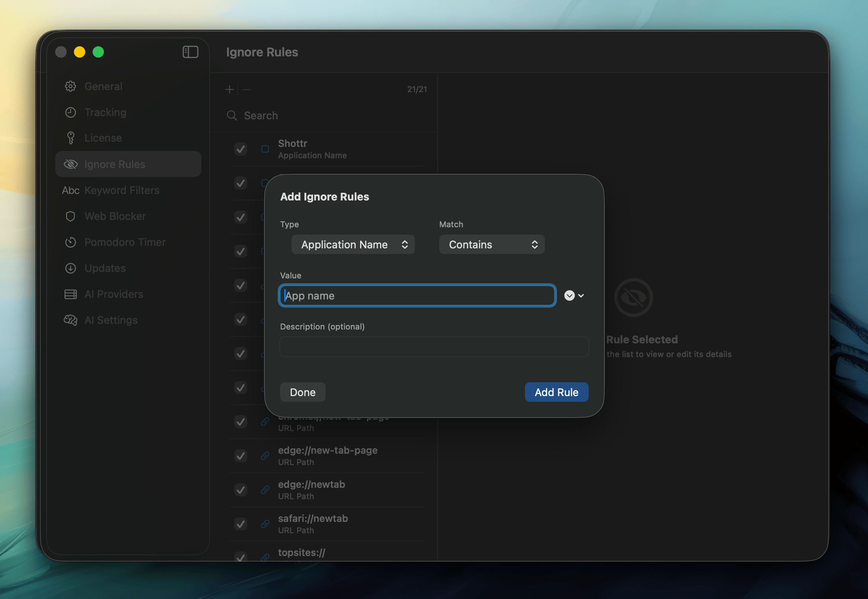This screenshot has width=868, height=599.
Task: Click the Pomodoro Timer icon
Action: coord(71,242)
